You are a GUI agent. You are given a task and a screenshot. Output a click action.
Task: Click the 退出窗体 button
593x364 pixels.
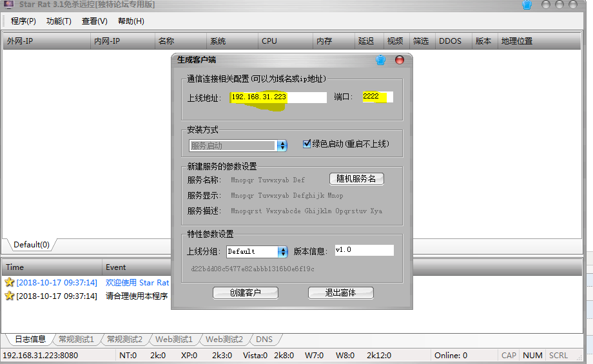(x=341, y=292)
